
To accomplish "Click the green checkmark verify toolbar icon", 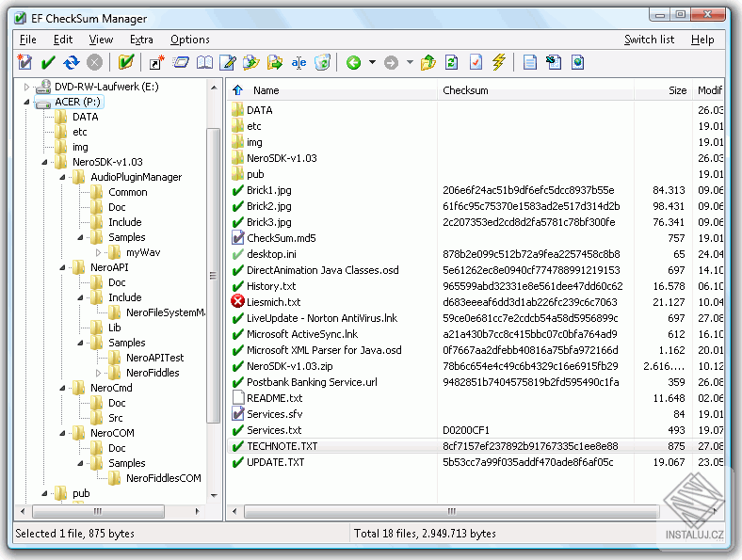I will point(48,62).
